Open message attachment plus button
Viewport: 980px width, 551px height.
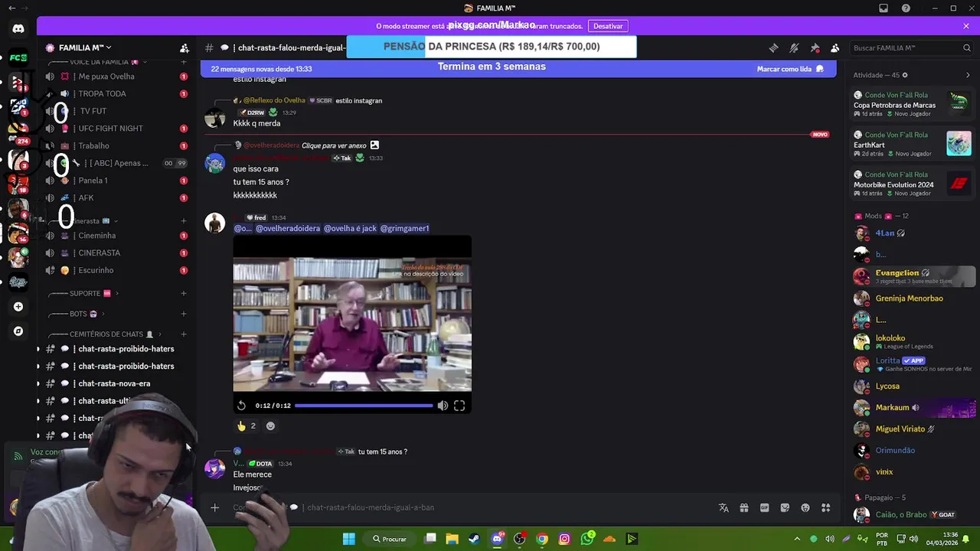point(215,507)
